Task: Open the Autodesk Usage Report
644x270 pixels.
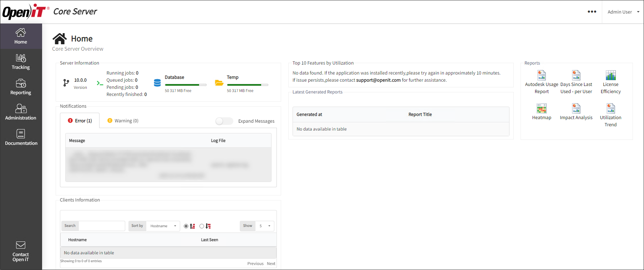Action: coord(541,76)
